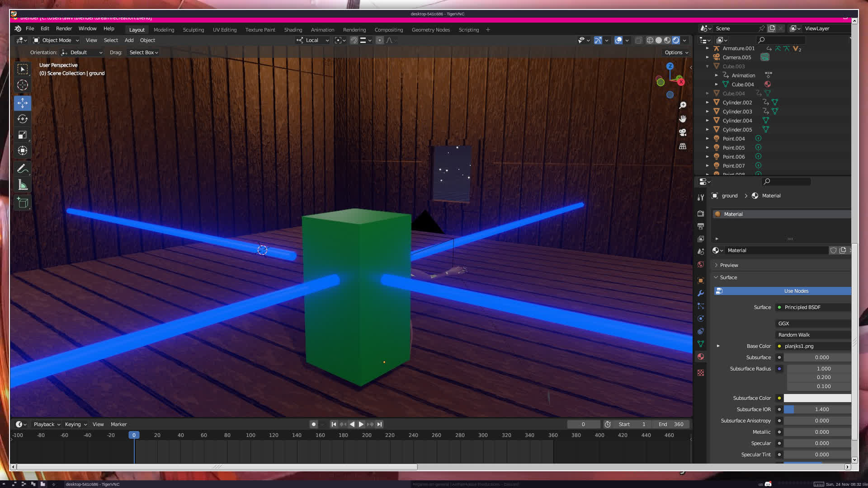Select the Measure tool
Screen dimensions: 868x488
pyautogui.click(x=23, y=185)
